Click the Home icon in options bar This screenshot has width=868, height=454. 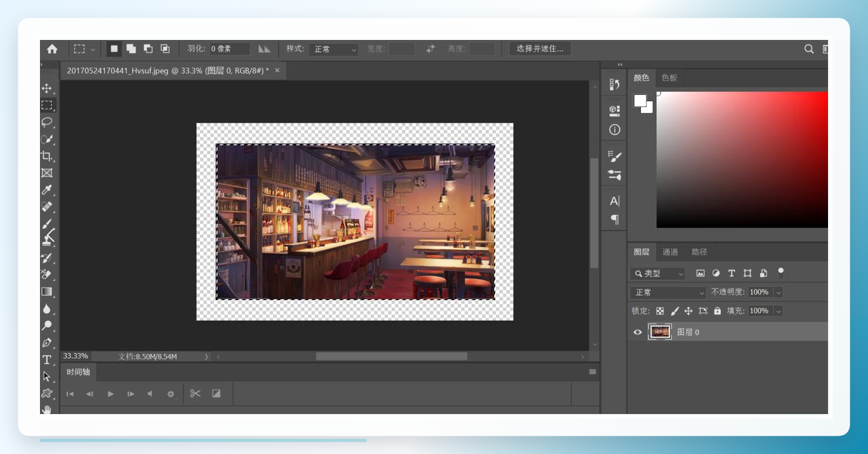(x=52, y=49)
